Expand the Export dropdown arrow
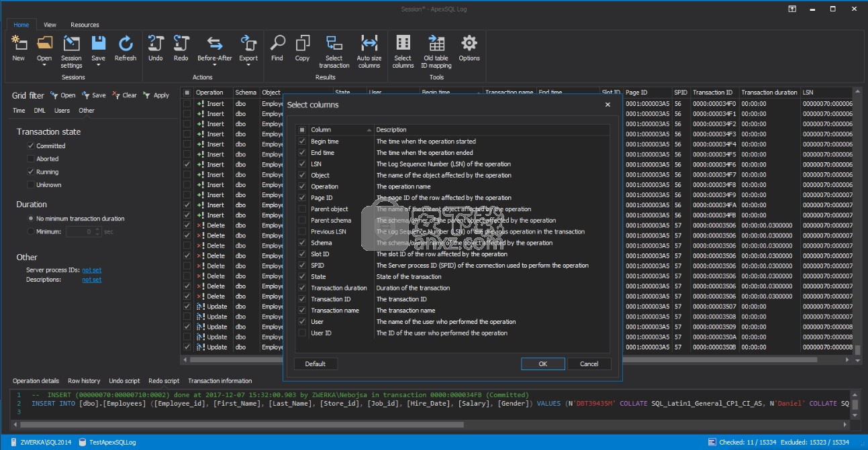The height and width of the screenshot is (450, 868). pyautogui.click(x=248, y=66)
